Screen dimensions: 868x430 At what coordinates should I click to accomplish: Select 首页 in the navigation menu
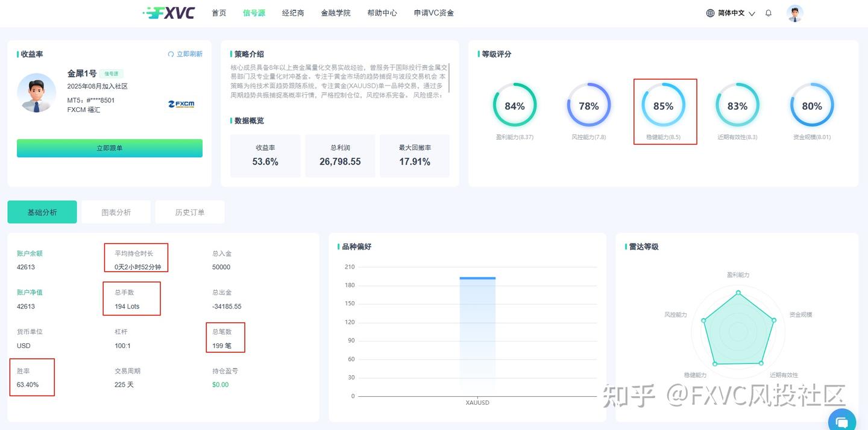point(219,13)
